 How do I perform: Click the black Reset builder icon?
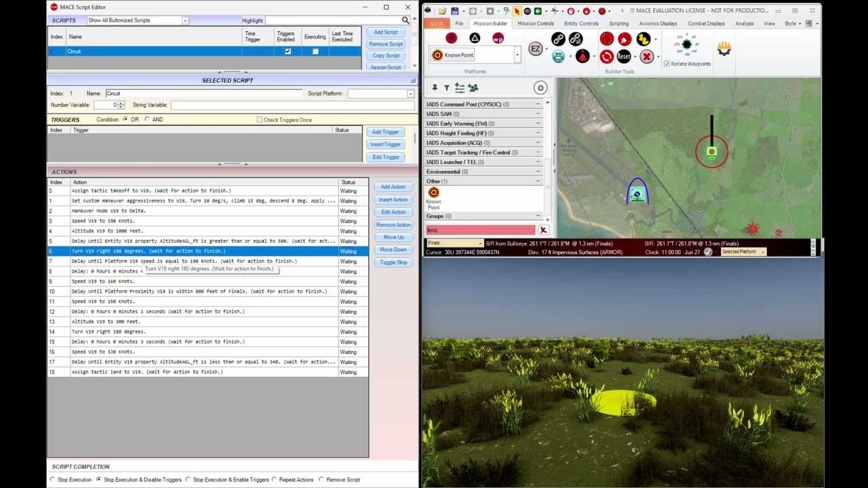(x=624, y=57)
